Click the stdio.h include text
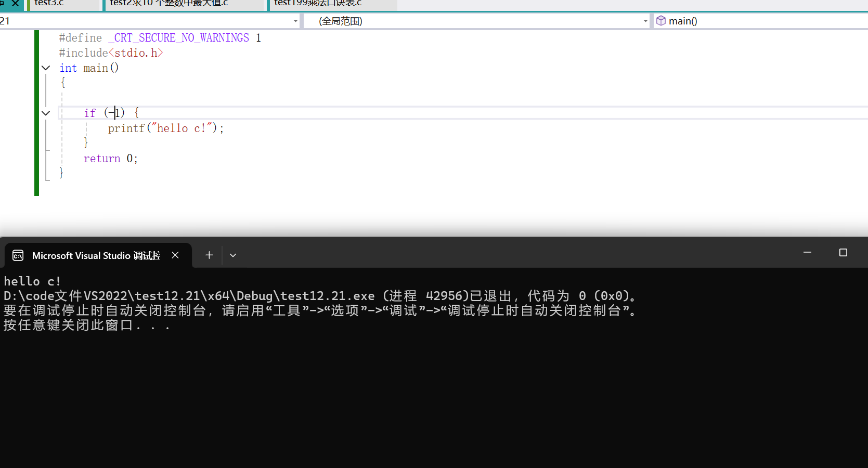The width and height of the screenshot is (868, 468). coord(136,53)
